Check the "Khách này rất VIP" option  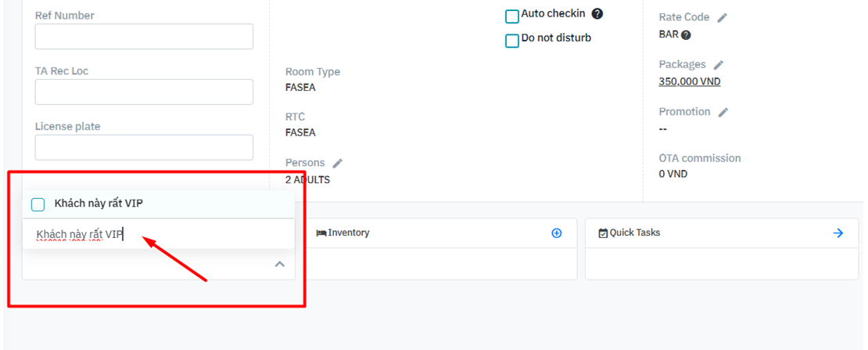click(x=38, y=204)
